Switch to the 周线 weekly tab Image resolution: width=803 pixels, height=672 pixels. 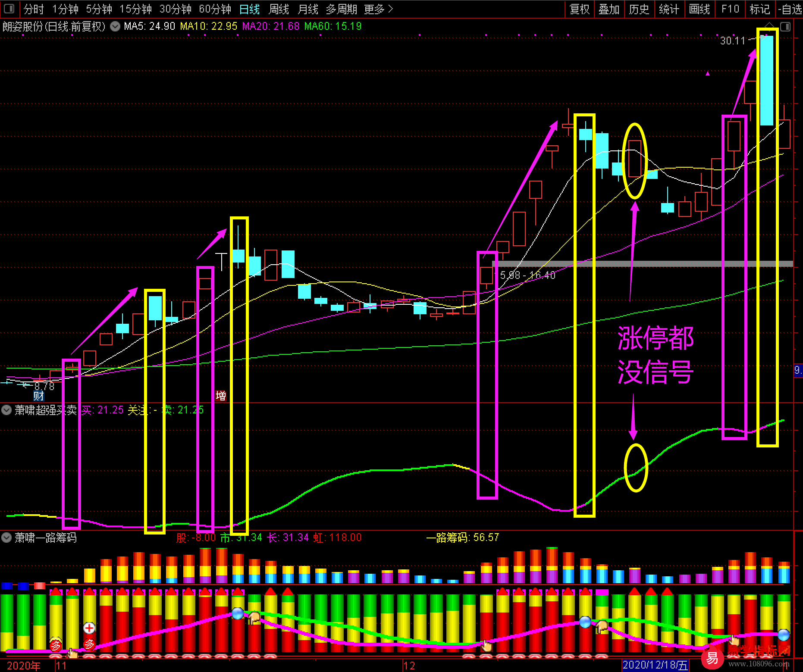coord(279,9)
